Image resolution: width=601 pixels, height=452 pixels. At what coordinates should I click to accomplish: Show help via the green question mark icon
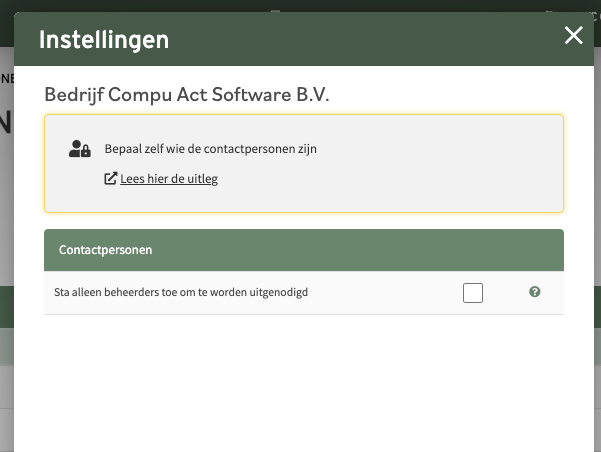click(535, 292)
